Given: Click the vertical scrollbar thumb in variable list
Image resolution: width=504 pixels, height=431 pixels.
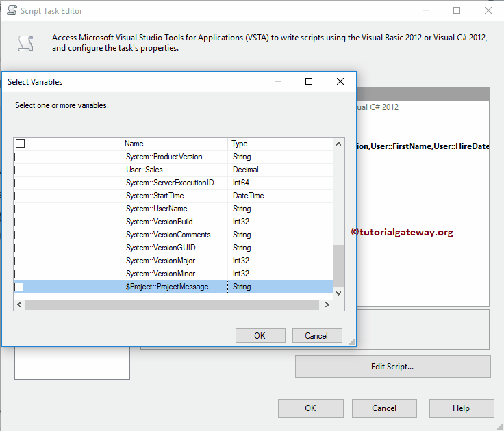Looking at the screenshot, I should [x=338, y=266].
